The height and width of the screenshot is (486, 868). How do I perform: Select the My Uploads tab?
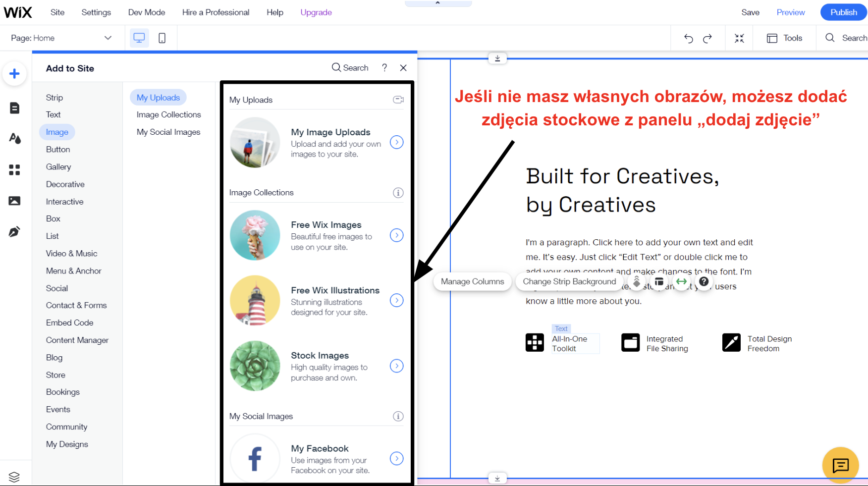pos(158,98)
